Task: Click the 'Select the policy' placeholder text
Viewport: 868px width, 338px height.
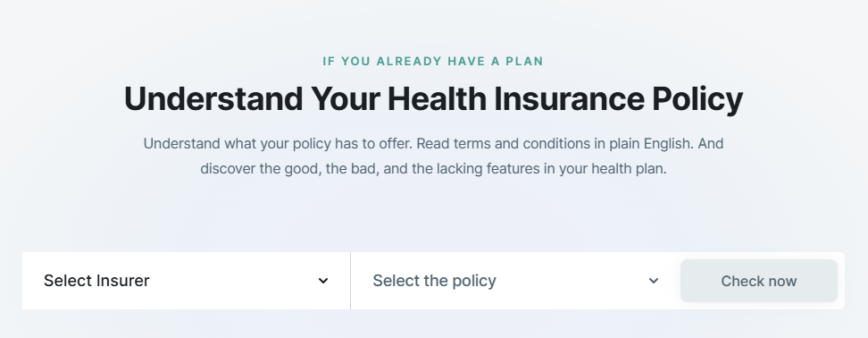Action: (434, 281)
